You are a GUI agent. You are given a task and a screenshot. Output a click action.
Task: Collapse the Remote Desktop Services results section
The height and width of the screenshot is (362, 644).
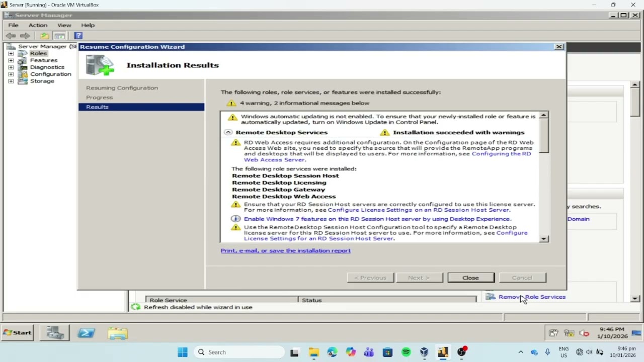click(x=228, y=132)
